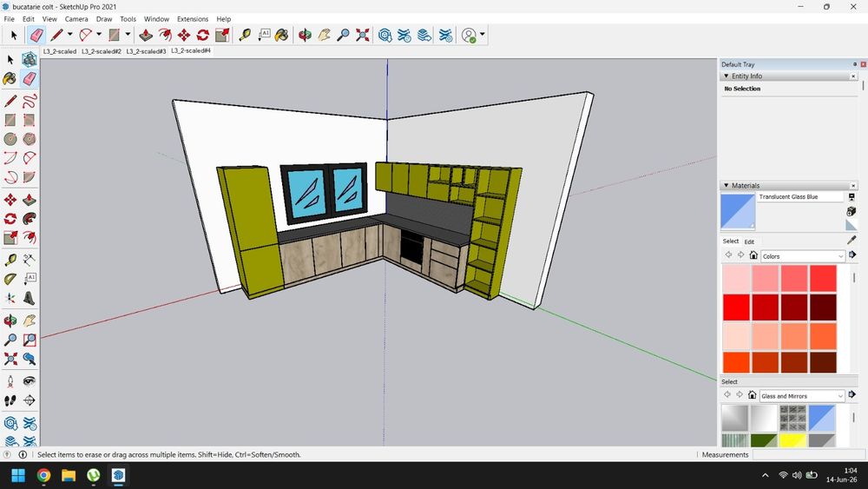Select the Eraser tool in top toolbar

36,35
